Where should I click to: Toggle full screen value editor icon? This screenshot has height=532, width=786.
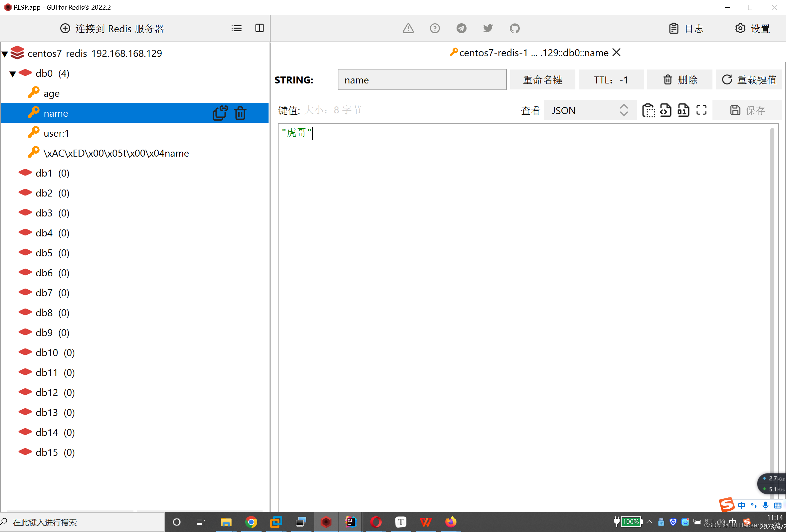(701, 110)
